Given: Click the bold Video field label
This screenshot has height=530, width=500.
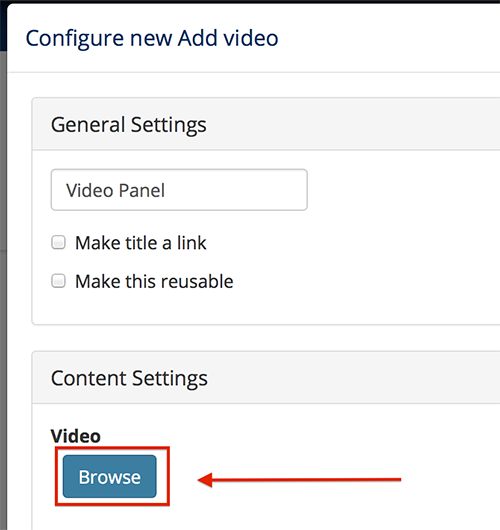Looking at the screenshot, I should [x=76, y=436].
